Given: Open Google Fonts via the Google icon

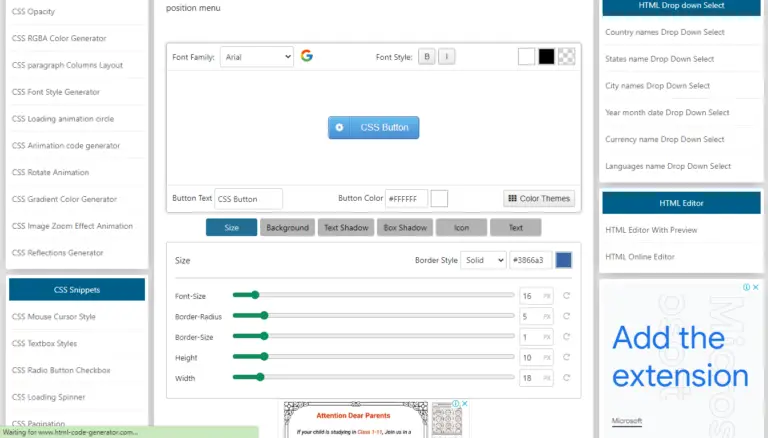Looking at the screenshot, I should [x=307, y=56].
